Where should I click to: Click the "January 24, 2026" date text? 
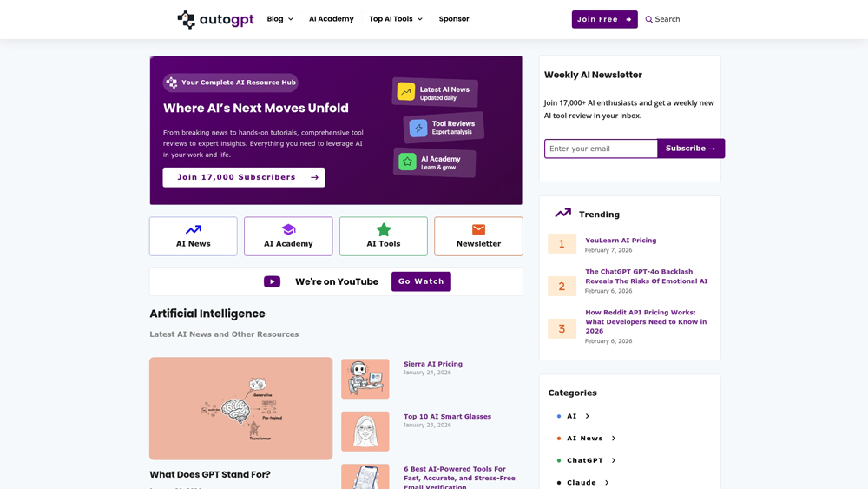tap(427, 373)
